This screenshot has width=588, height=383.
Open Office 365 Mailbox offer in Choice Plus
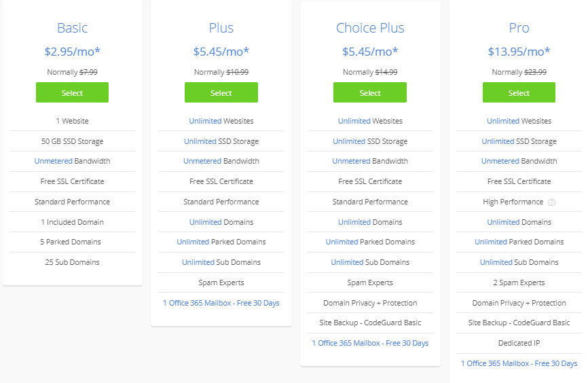click(x=370, y=343)
